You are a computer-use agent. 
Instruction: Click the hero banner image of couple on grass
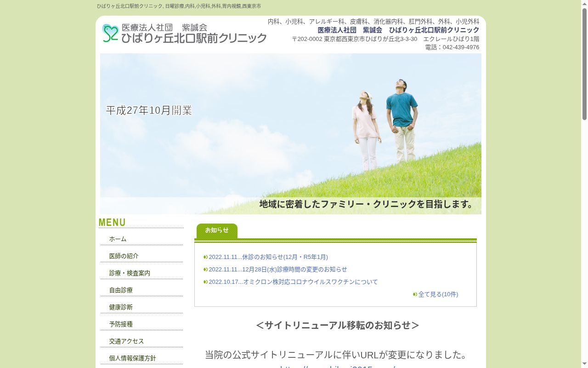pos(291,134)
